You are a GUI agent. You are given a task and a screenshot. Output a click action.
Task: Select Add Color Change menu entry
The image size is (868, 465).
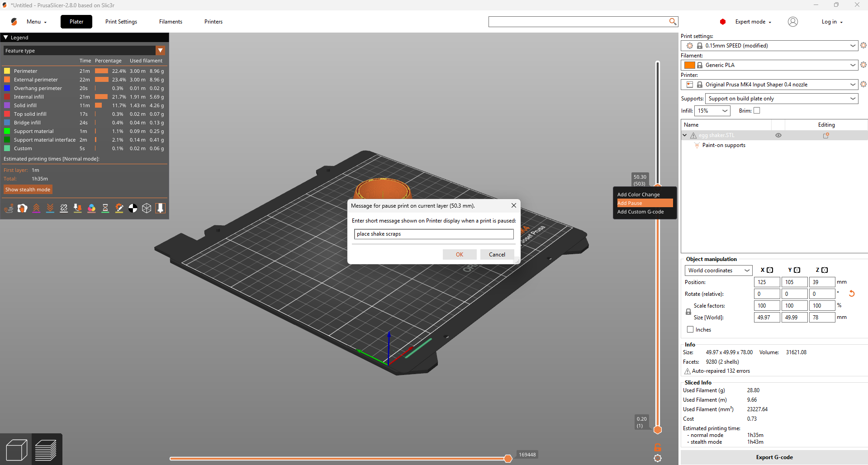click(638, 195)
